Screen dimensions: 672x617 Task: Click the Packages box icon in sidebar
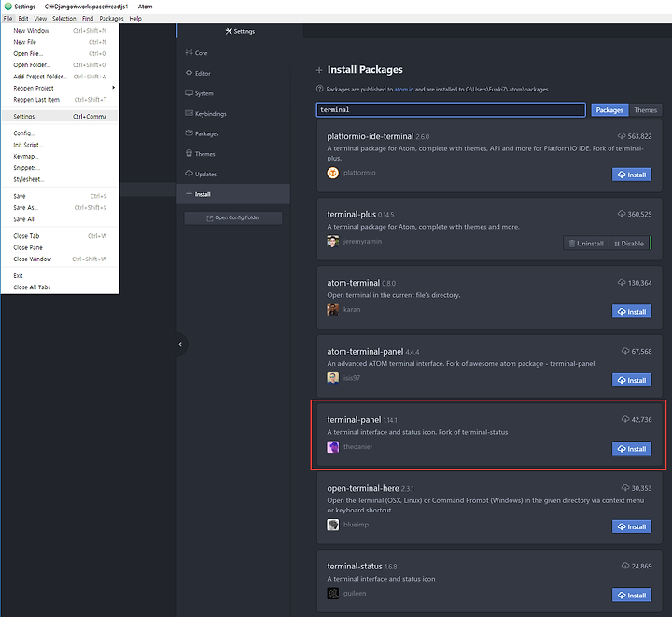(x=189, y=133)
